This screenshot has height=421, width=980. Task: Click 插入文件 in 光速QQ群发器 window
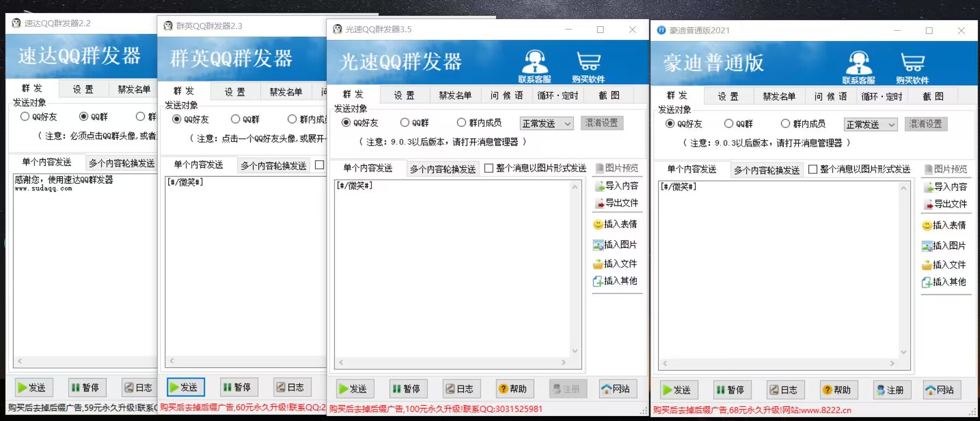pos(616,264)
